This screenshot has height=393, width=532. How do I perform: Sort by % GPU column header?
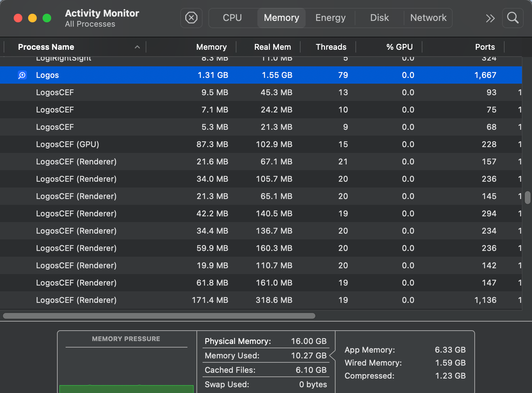(399, 47)
